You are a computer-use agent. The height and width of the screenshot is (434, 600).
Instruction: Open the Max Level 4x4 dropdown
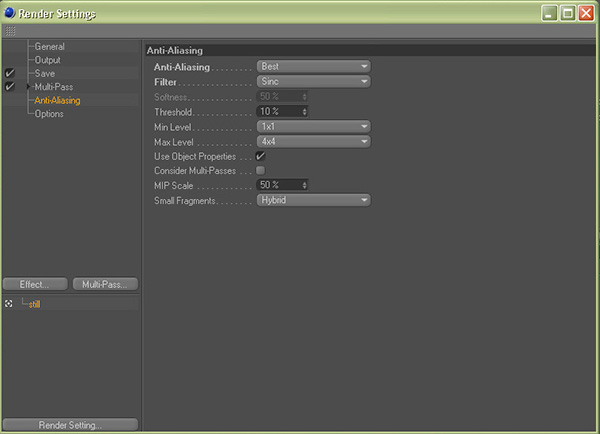[x=313, y=142]
